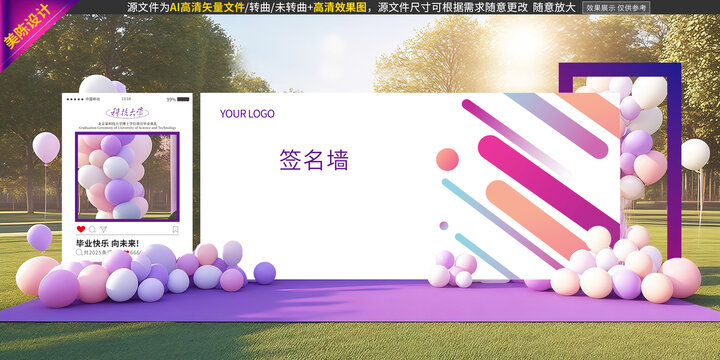This screenshot has width=720, height=360.
Task: Tap the signal dots beside 中国移动
Action: 74,99
